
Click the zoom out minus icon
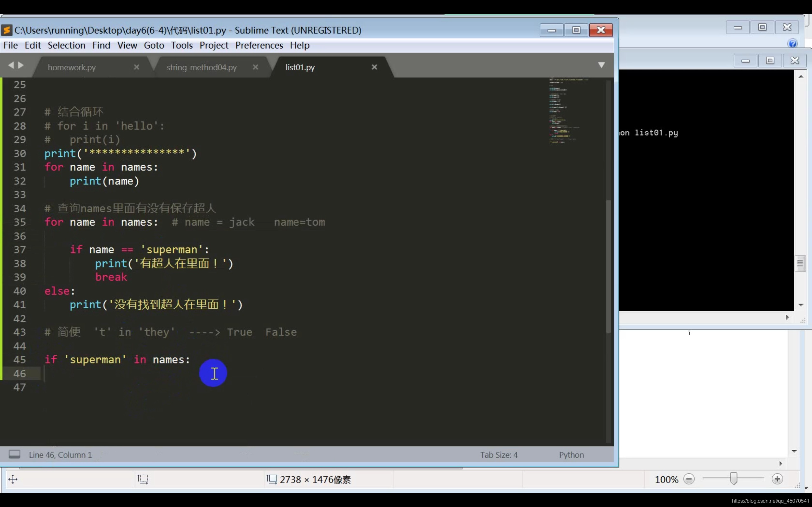pos(689,479)
